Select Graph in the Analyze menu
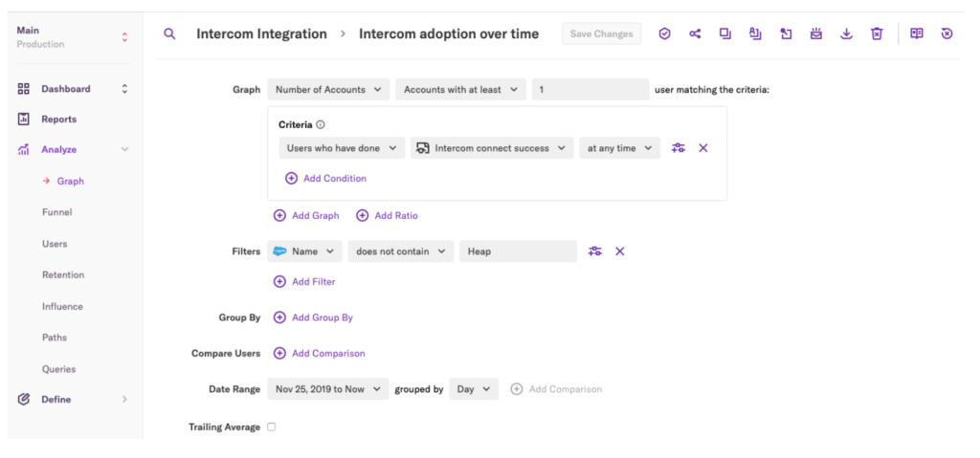Screen dimensions: 980x458 click(x=70, y=182)
